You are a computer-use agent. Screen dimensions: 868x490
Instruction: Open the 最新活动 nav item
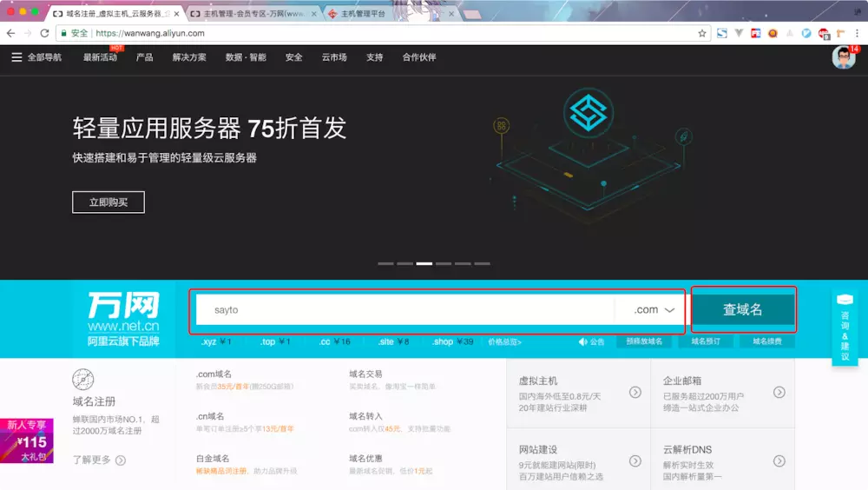100,57
